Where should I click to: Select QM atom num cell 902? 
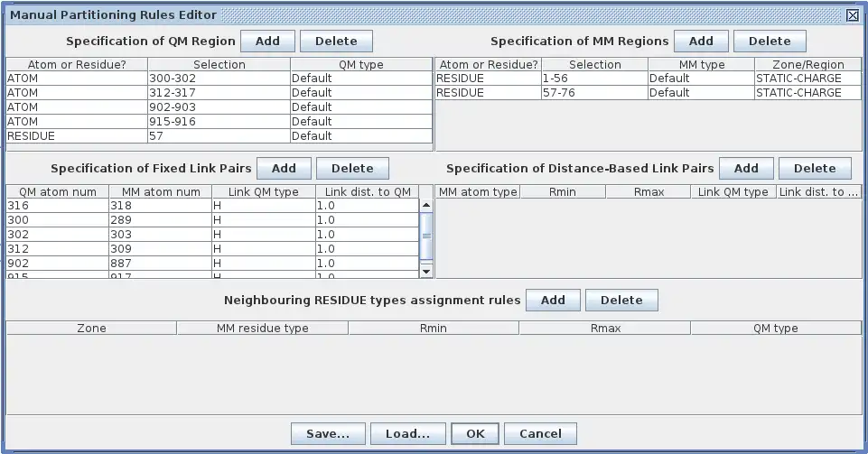point(58,263)
